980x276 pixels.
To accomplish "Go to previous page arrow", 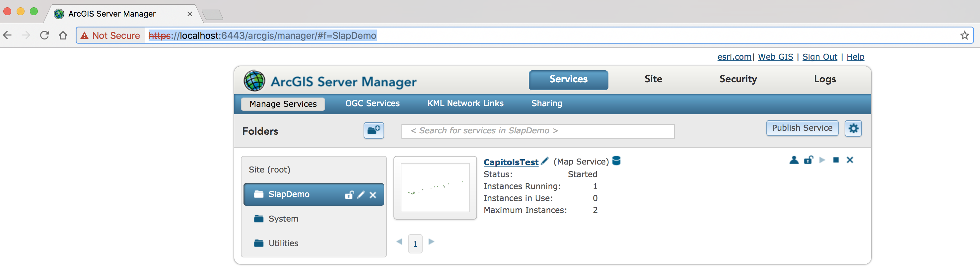I will 399,241.
